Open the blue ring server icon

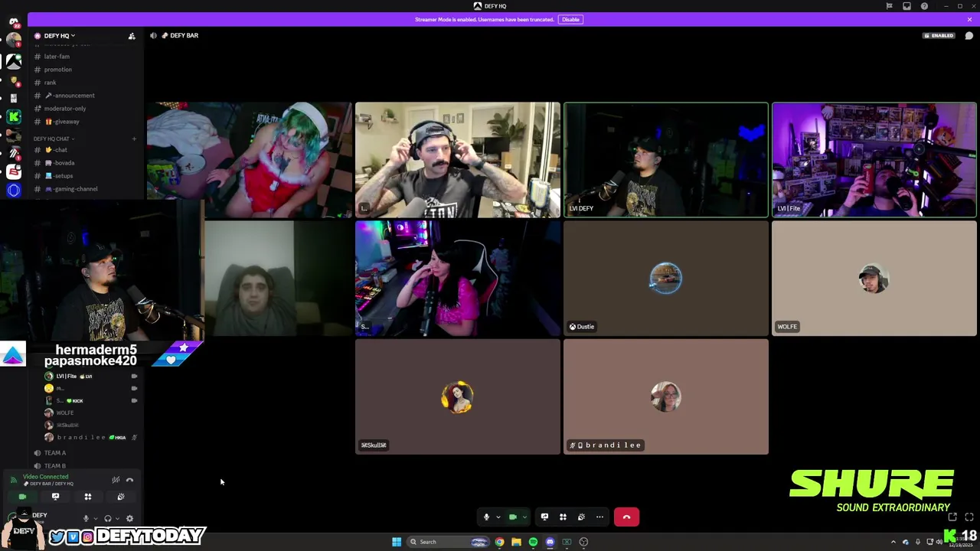pyautogui.click(x=14, y=191)
